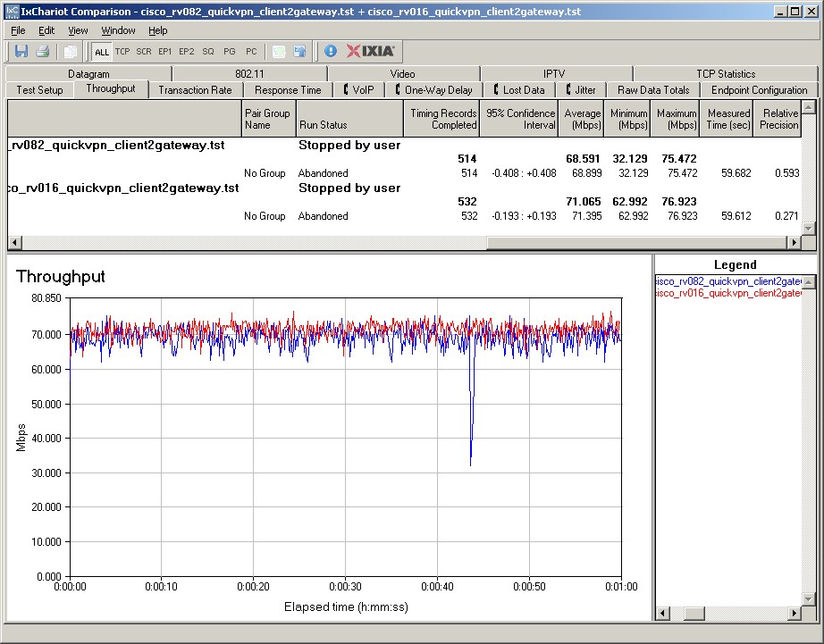This screenshot has width=824, height=644.
Task: Click the green expand groups icon
Action: pyautogui.click(x=279, y=51)
